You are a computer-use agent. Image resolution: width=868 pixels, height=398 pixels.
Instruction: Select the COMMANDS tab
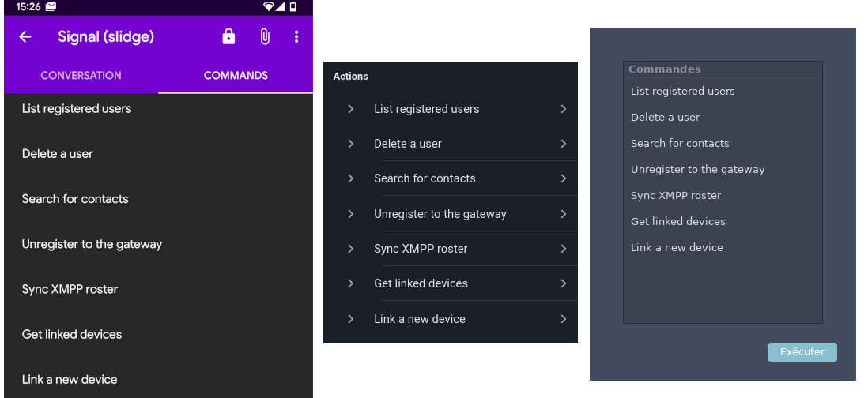pos(236,76)
